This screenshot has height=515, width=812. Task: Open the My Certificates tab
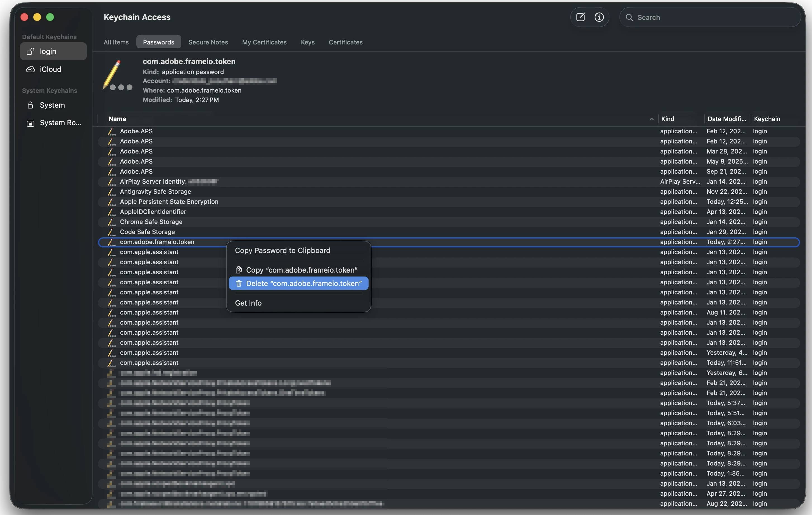(264, 42)
